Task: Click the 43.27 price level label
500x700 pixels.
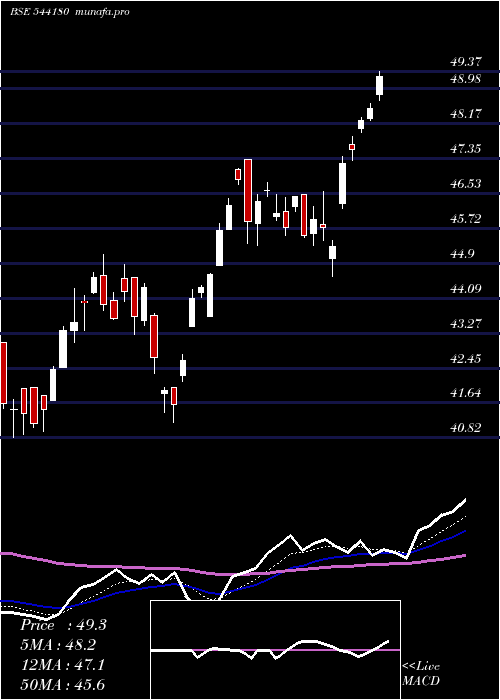Action: [x=465, y=323]
